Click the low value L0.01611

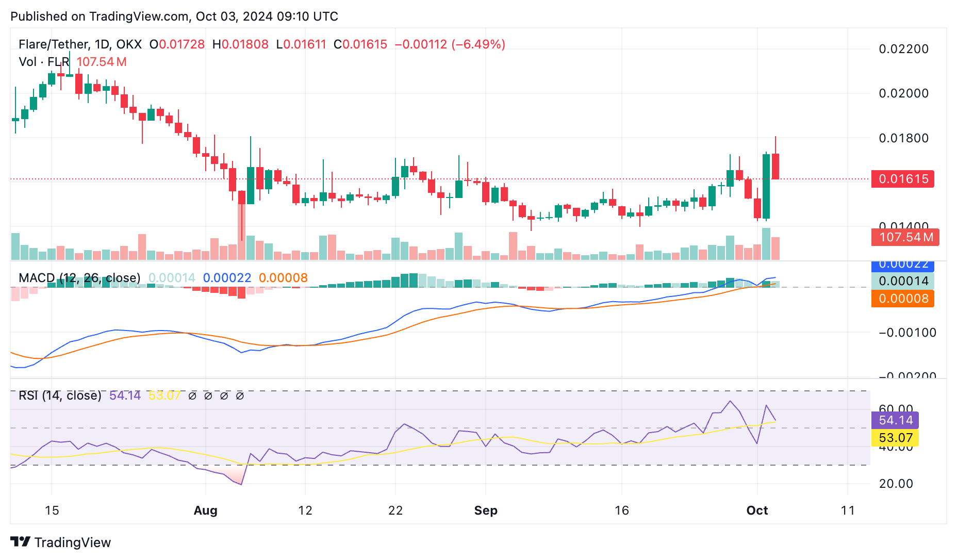[x=301, y=44]
